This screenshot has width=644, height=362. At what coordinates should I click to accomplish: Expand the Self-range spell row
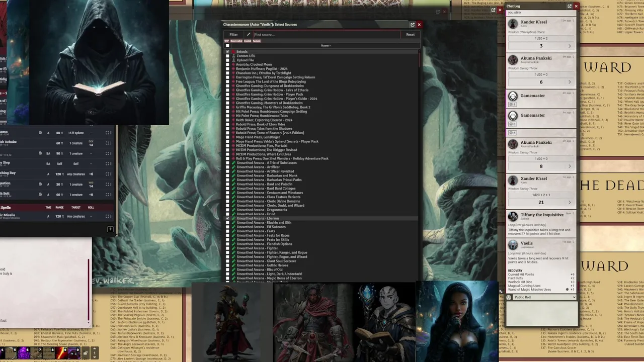[106, 163]
